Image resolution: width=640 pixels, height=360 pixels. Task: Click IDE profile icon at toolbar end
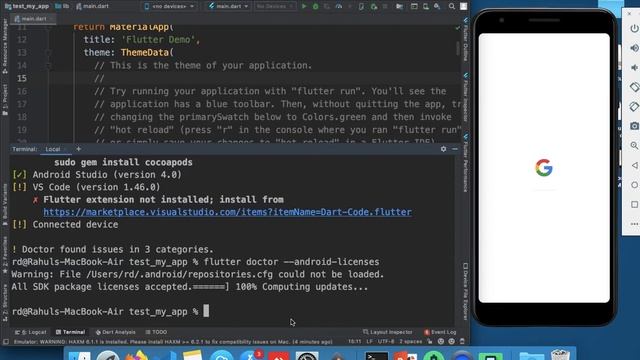coord(464,7)
